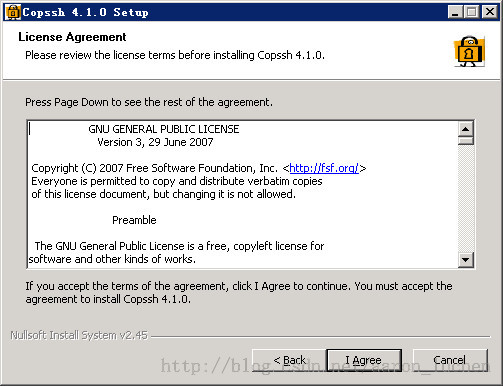Click the Nullsoft Install System v2.45 label
Image resolution: width=503 pixels, height=386 pixels.
click(x=79, y=335)
